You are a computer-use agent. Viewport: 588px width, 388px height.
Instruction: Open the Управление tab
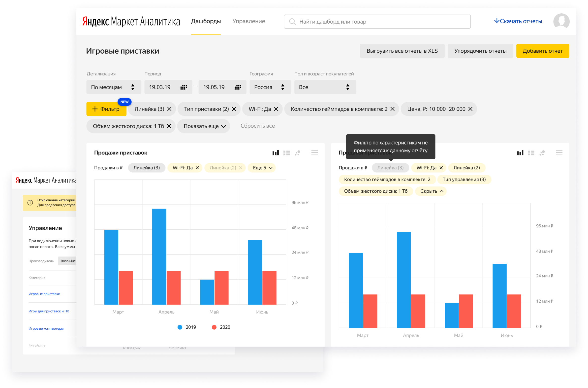tap(249, 21)
